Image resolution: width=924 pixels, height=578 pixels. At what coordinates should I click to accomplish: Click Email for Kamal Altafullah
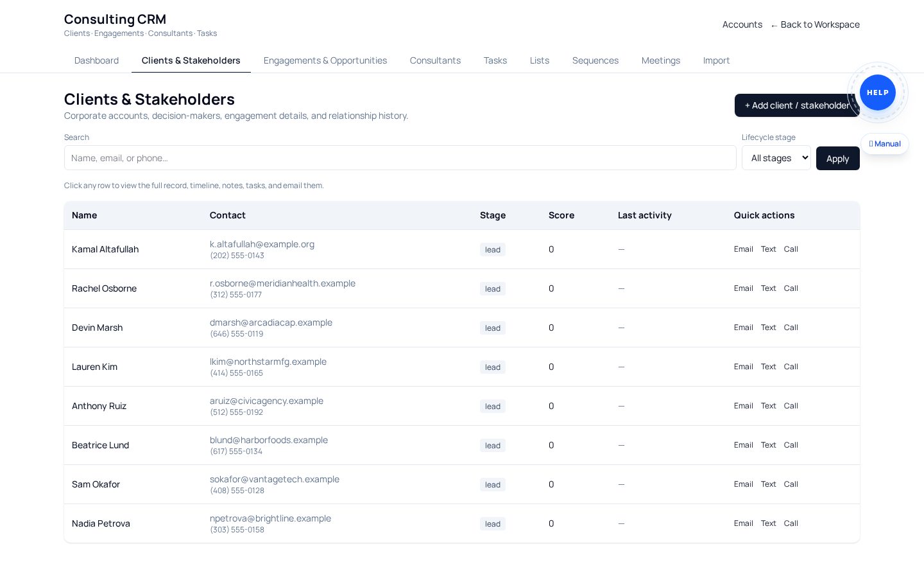click(x=743, y=249)
